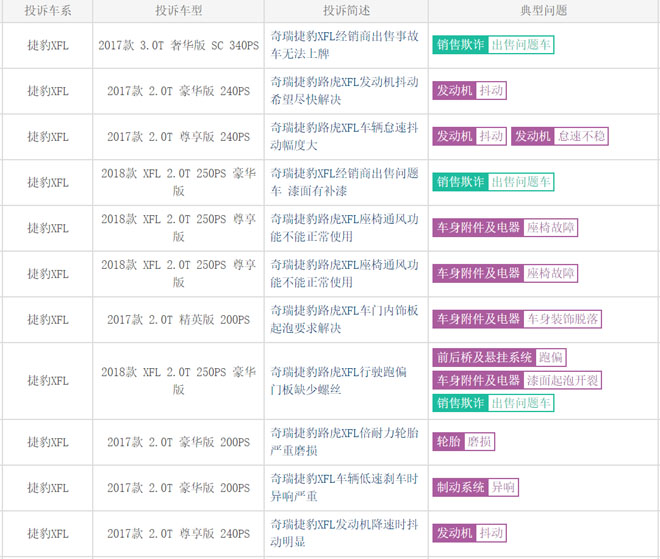
Task: Click the 投诉车系 column header
Action: tap(48, 11)
